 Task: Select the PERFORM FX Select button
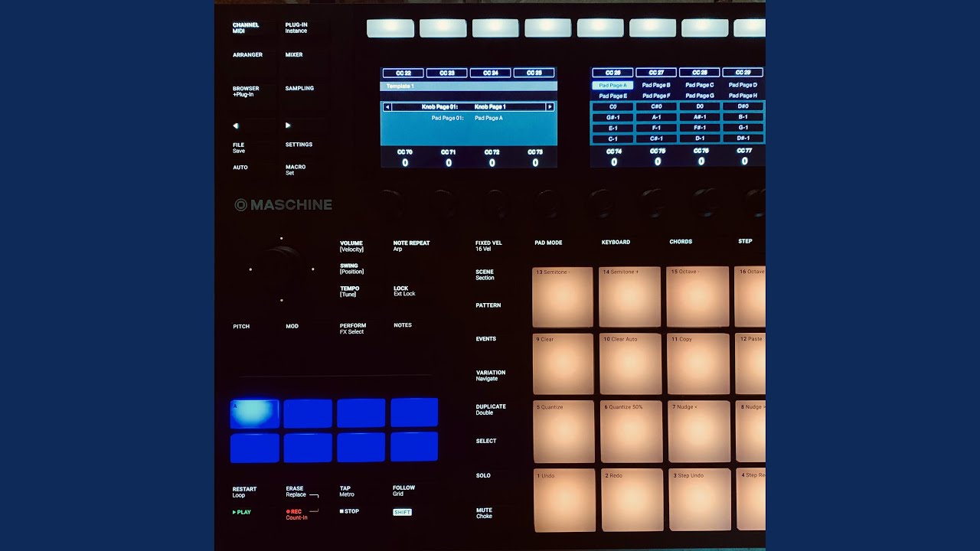pyautogui.click(x=353, y=328)
